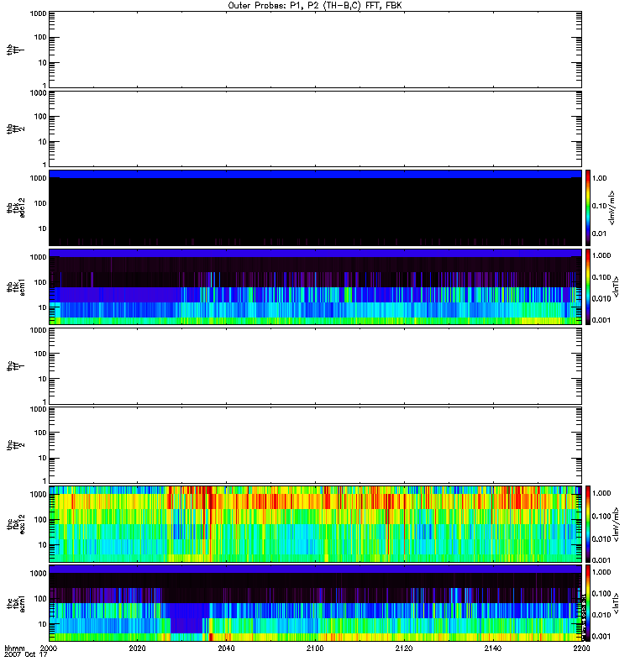Click the thc scm1 spectrogram color bar
The height and width of the screenshot is (672, 630).
coord(589,603)
